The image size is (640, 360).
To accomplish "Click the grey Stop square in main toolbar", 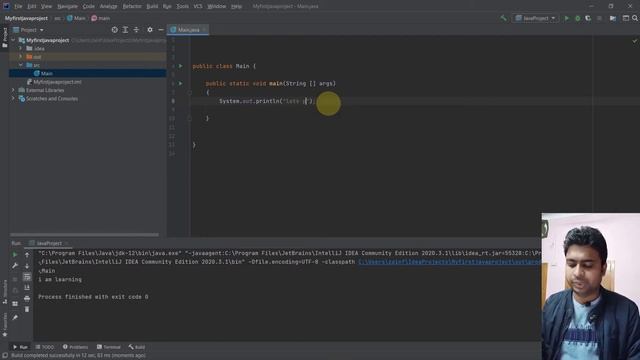I will 599,18.
